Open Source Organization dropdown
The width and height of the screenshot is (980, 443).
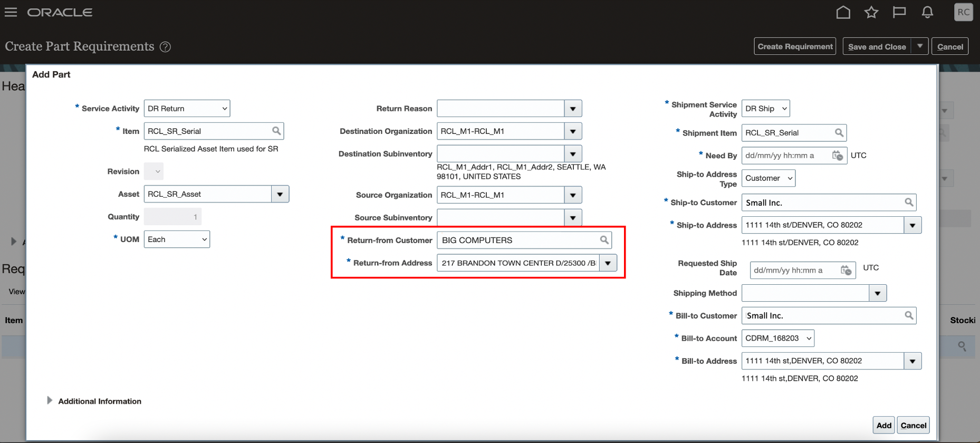tap(573, 195)
